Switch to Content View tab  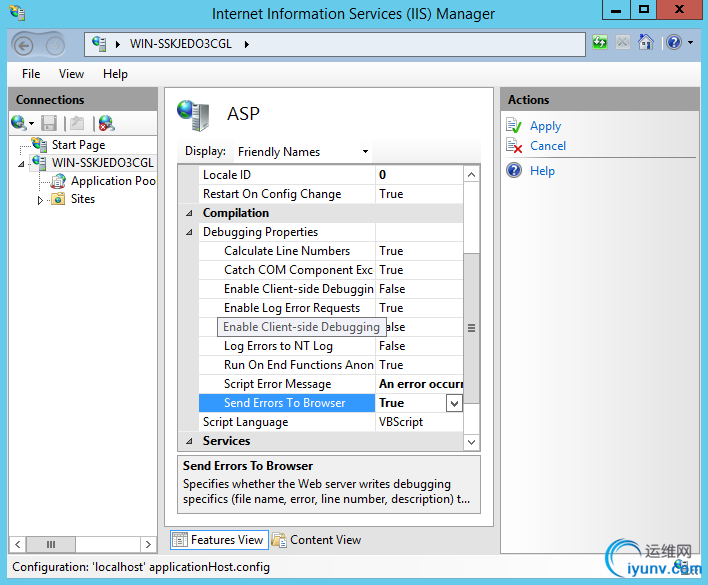[317, 540]
